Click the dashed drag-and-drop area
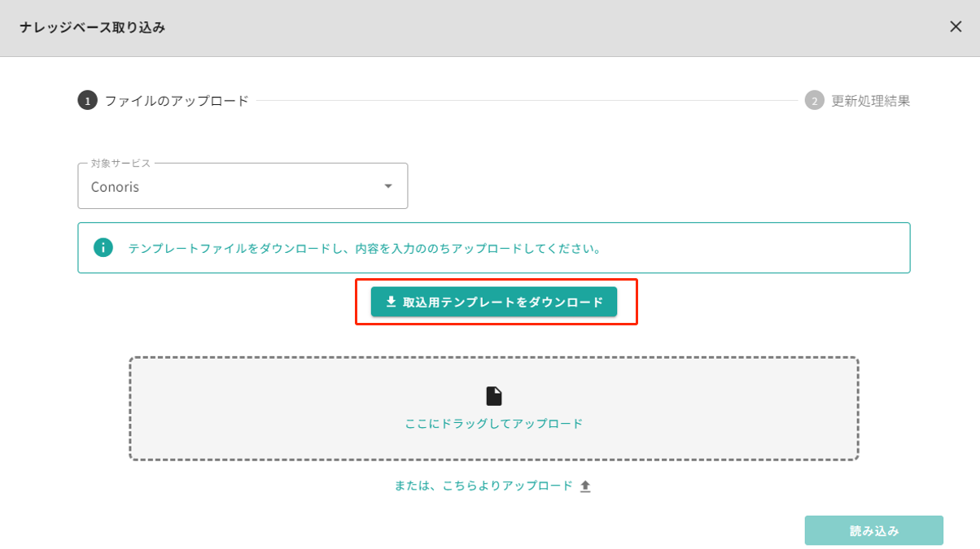 (494, 409)
